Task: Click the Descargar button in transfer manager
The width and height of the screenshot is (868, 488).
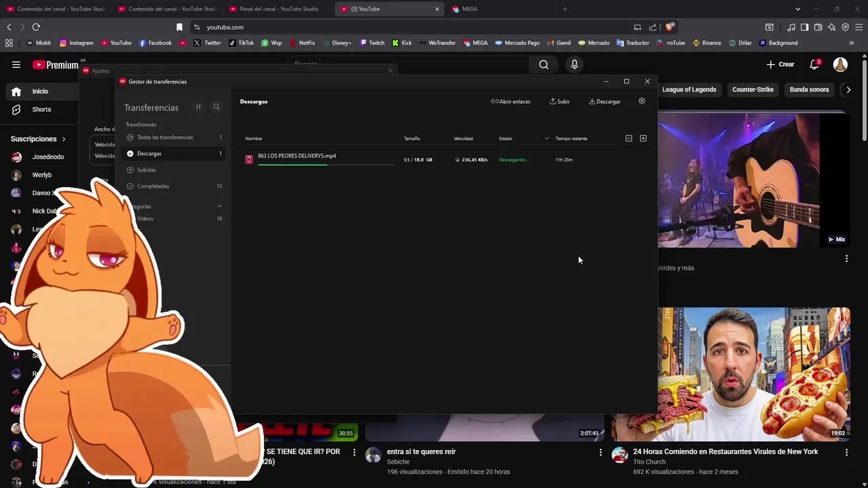Action: pyautogui.click(x=604, y=102)
